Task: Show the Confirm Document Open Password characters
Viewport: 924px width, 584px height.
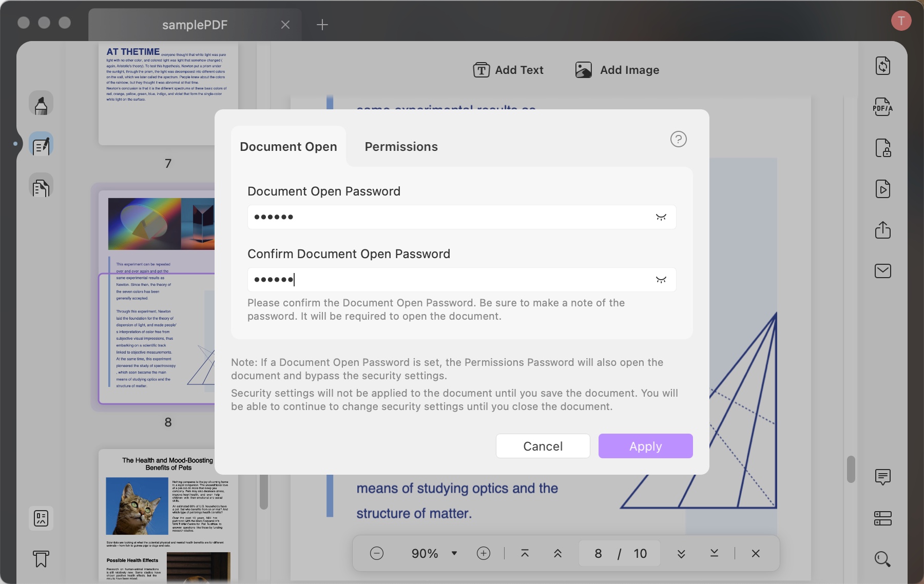Action: [661, 280]
